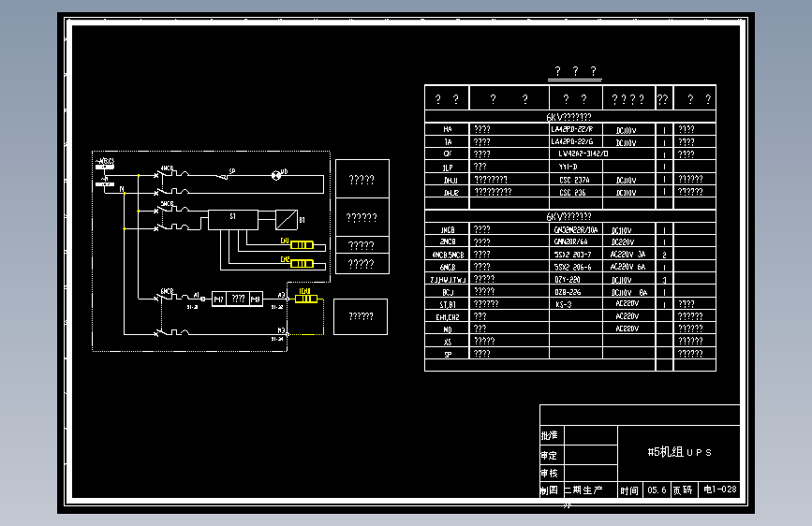Select the '6NCB' row label in the table
This screenshot has width=812, height=526.
tap(448, 267)
